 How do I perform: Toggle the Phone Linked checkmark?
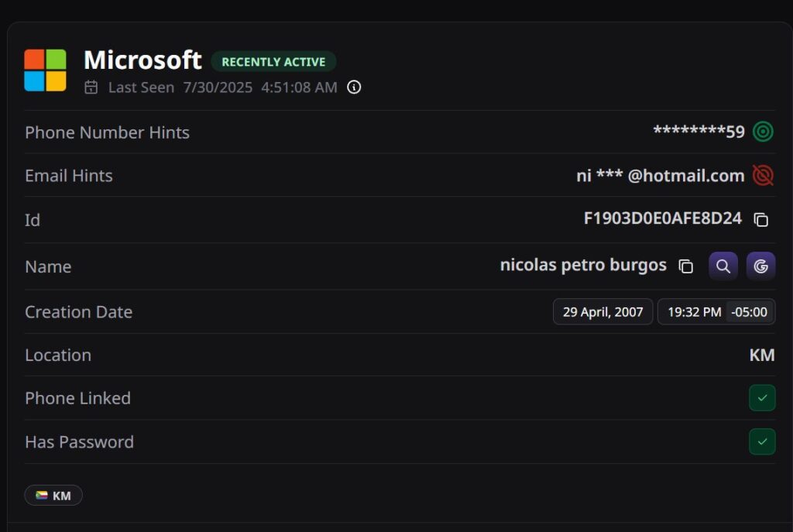pyautogui.click(x=762, y=398)
